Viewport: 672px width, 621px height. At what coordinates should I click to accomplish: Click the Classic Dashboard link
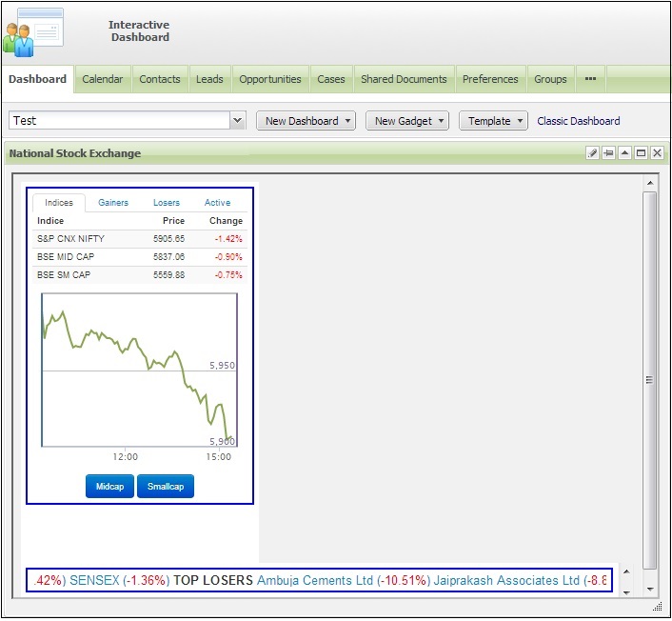coord(579,121)
